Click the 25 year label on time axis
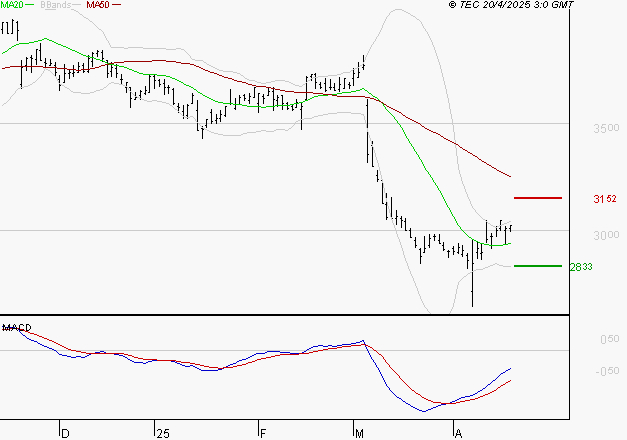The image size is (627, 440). tap(163, 433)
